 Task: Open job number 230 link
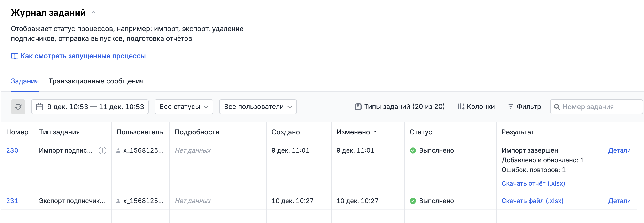12,150
